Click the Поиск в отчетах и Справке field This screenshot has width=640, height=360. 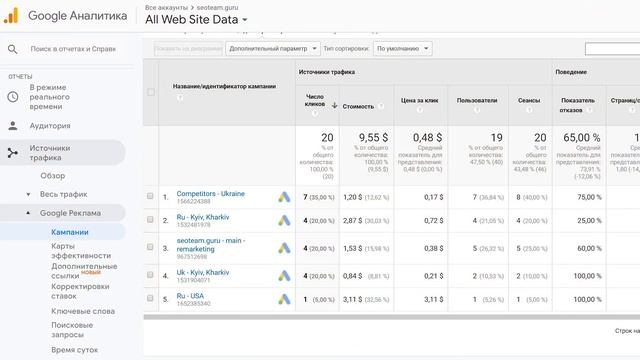coord(73,49)
